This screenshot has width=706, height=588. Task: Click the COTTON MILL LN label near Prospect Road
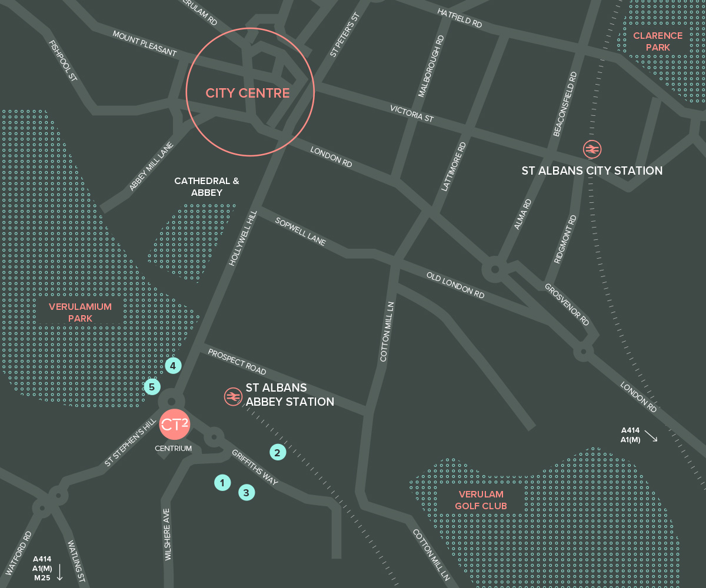387,332
